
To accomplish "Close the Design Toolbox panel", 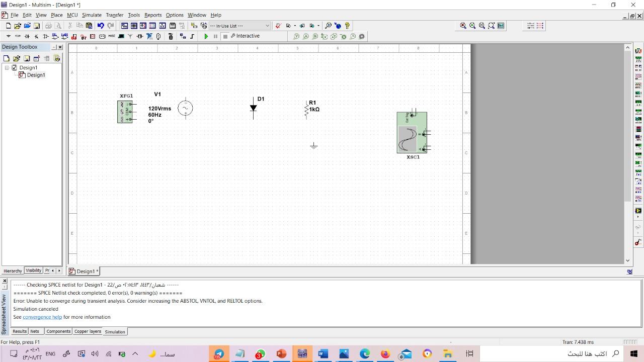I will [60, 47].
